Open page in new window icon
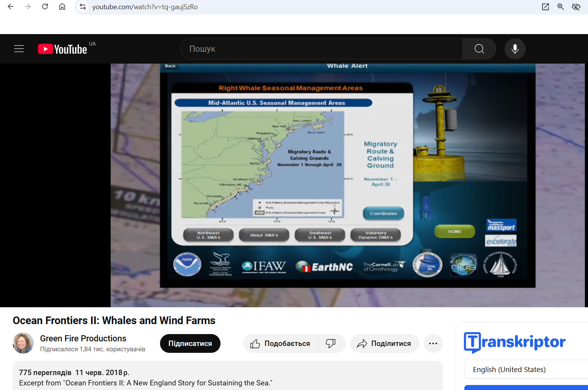588x390 pixels. [x=545, y=7]
